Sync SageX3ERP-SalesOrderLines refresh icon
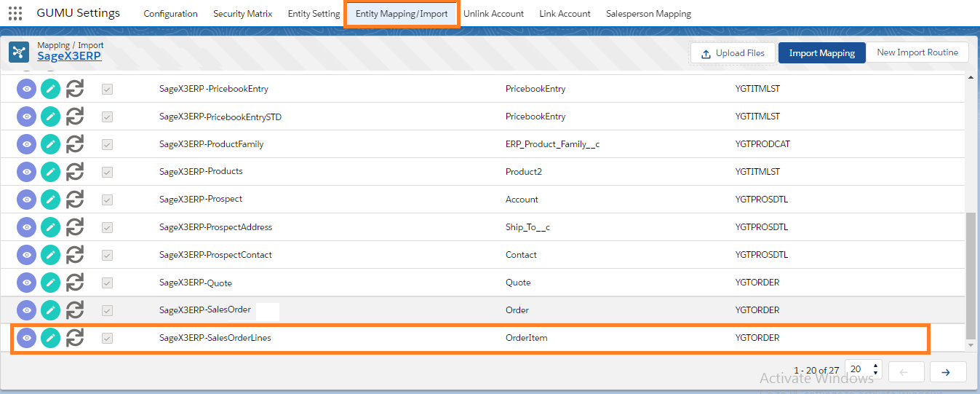 tap(75, 338)
